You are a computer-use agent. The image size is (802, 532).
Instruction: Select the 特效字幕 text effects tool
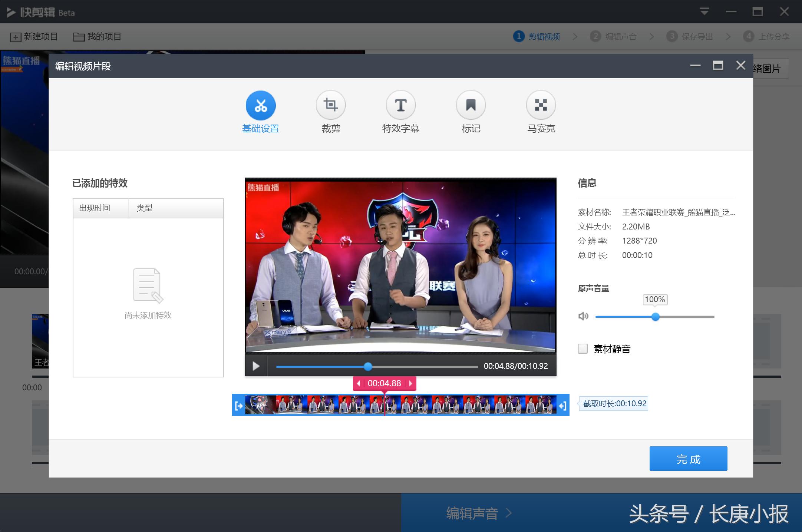(401, 106)
